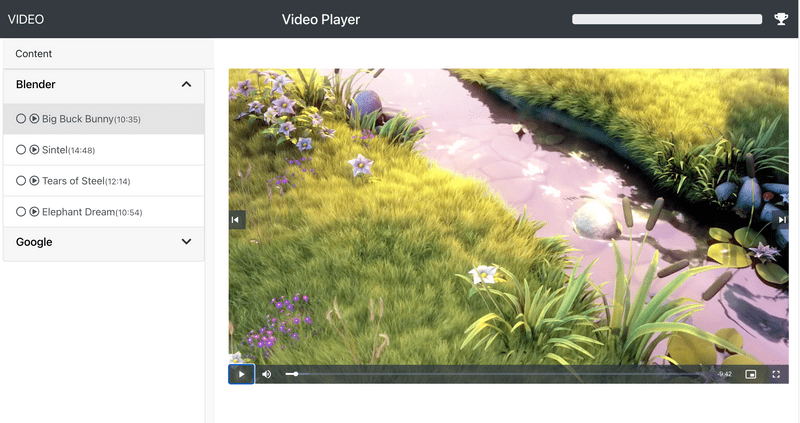This screenshot has width=800, height=423.
Task: Collapse the Blender section chevron
Action: [186, 84]
